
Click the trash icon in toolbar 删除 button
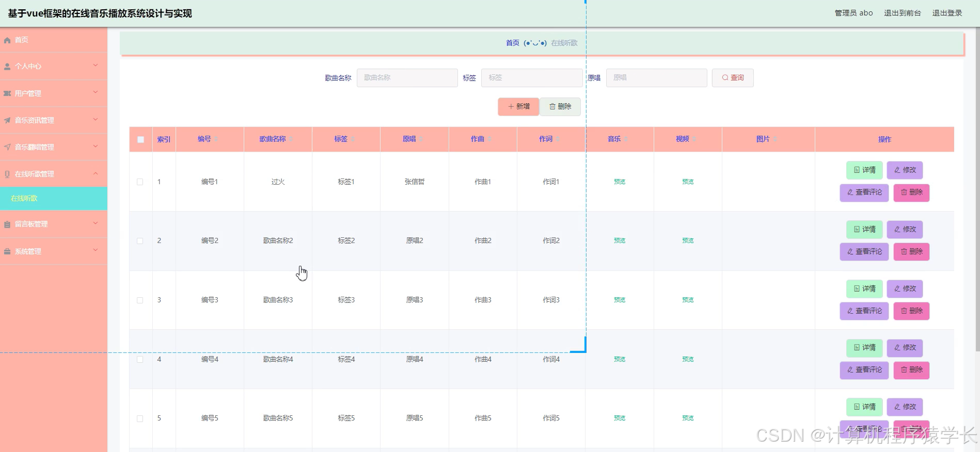point(552,107)
